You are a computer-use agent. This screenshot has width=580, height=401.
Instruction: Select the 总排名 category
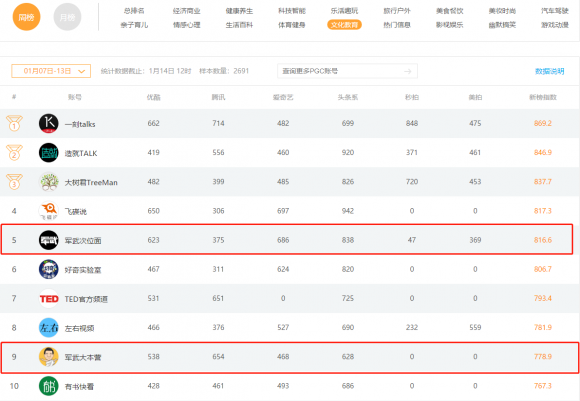[x=134, y=11]
